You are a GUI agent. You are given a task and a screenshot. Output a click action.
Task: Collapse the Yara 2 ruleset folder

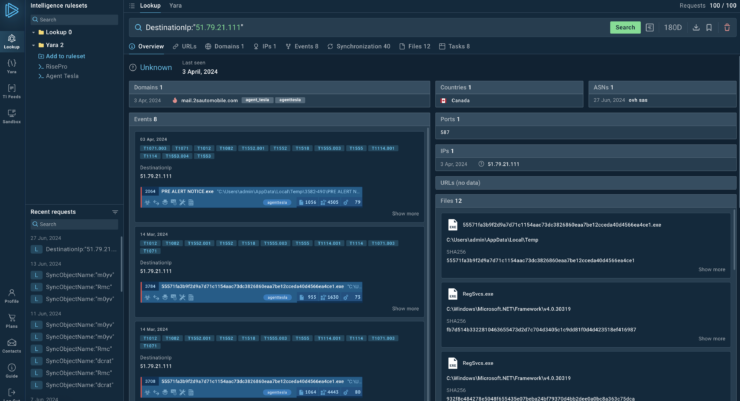point(31,45)
